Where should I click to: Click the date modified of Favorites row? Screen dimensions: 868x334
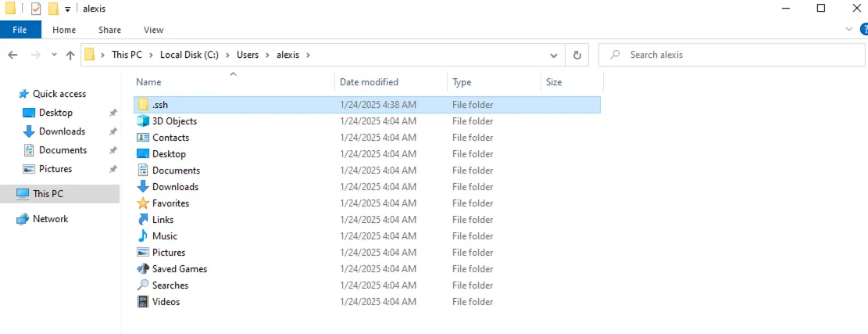(378, 203)
